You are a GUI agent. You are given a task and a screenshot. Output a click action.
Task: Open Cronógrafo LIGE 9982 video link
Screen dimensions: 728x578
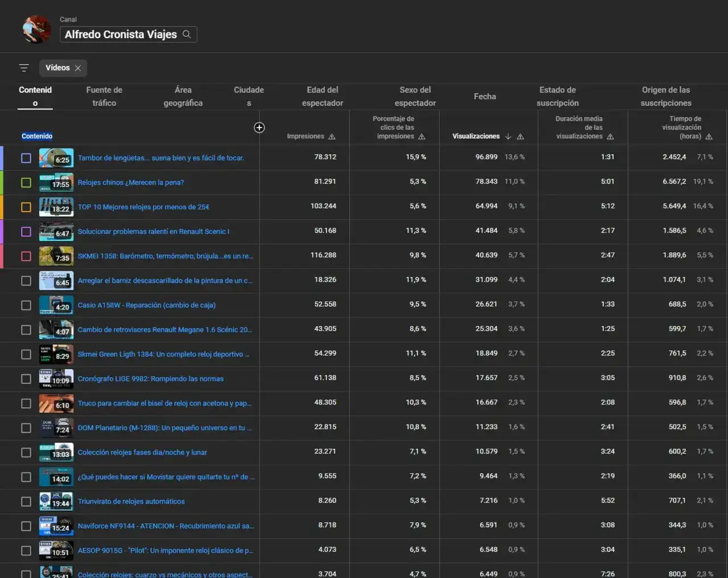pyautogui.click(x=151, y=379)
